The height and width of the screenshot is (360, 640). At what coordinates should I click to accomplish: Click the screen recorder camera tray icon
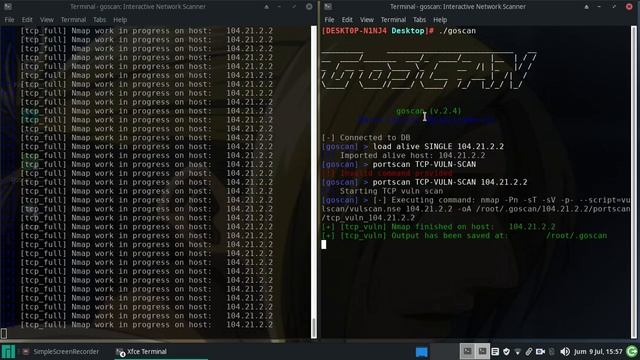tap(540, 351)
